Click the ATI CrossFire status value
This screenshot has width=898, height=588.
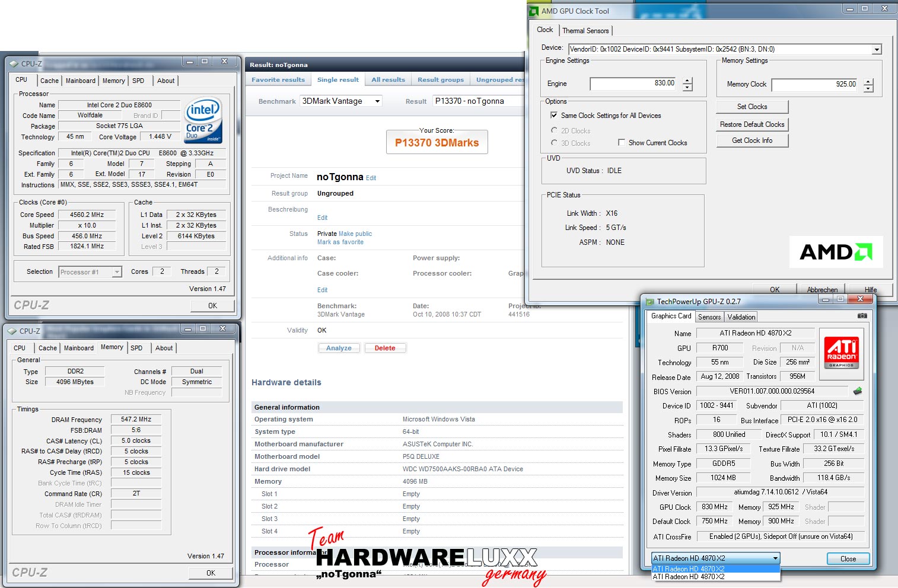pyautogui.click(x=781, y=536)
